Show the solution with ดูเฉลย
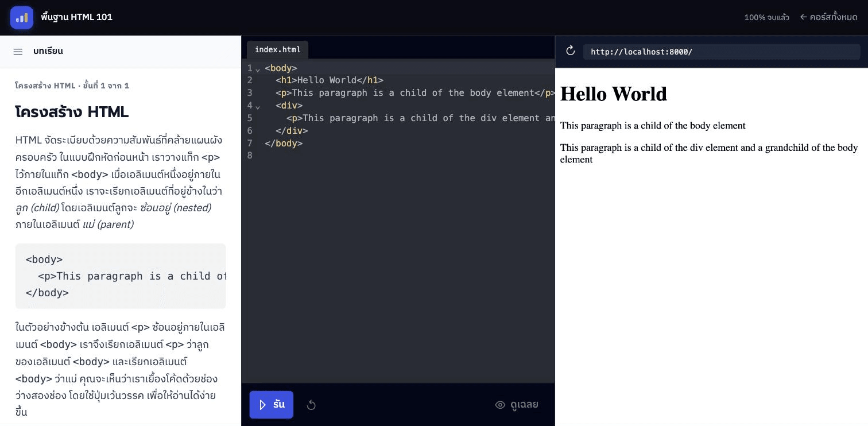This screenshot has width=868, height=426. [517, 405]
